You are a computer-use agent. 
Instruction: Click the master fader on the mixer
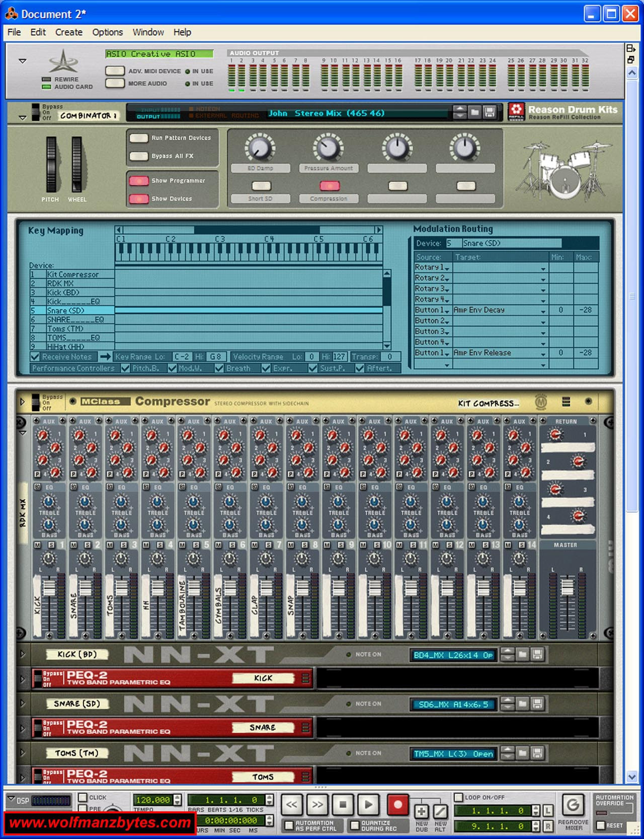tap(567, 587)
